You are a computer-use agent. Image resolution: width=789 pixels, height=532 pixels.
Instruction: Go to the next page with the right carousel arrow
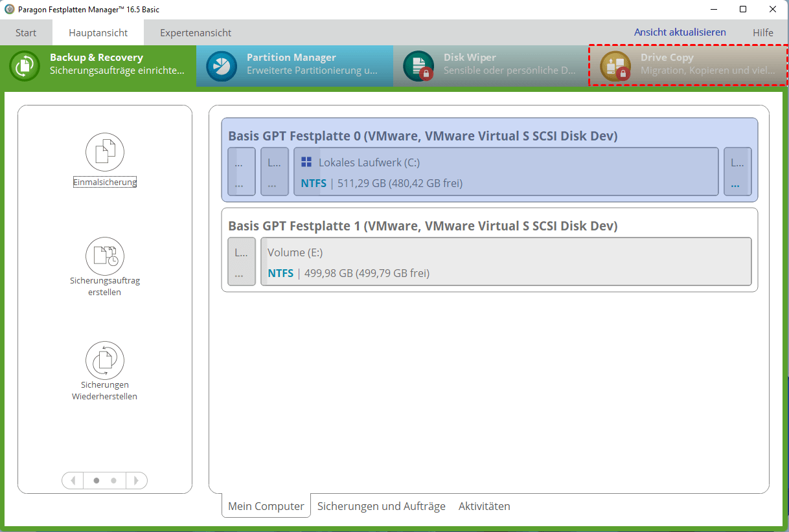click(136, 481)
